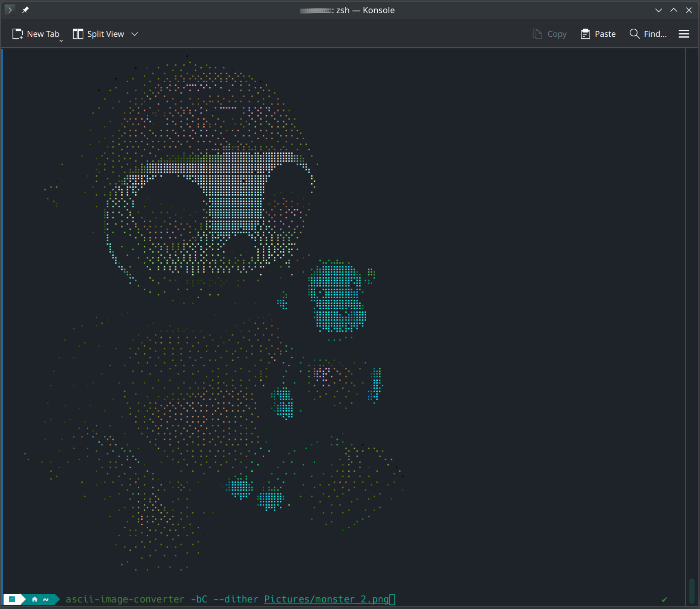
Task: Click the terminal vertical scrollbar handle
Action: (x=692, y=590)
